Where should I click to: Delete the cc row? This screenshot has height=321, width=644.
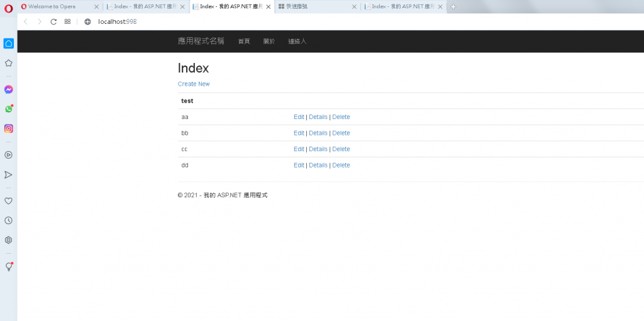click(341, 149)
